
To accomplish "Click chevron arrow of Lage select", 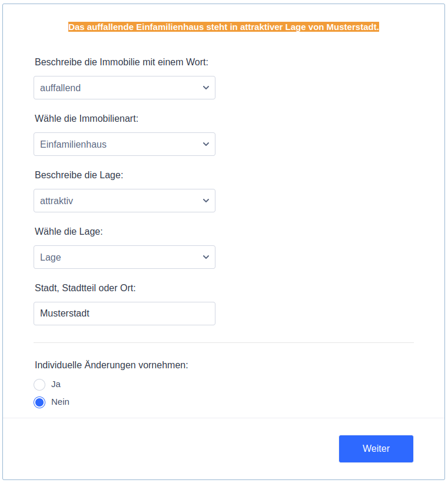I will click(x=205, y=257).
